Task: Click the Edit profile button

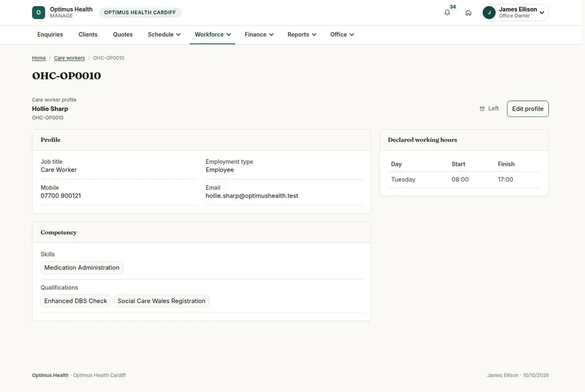Action: (528, 109)
